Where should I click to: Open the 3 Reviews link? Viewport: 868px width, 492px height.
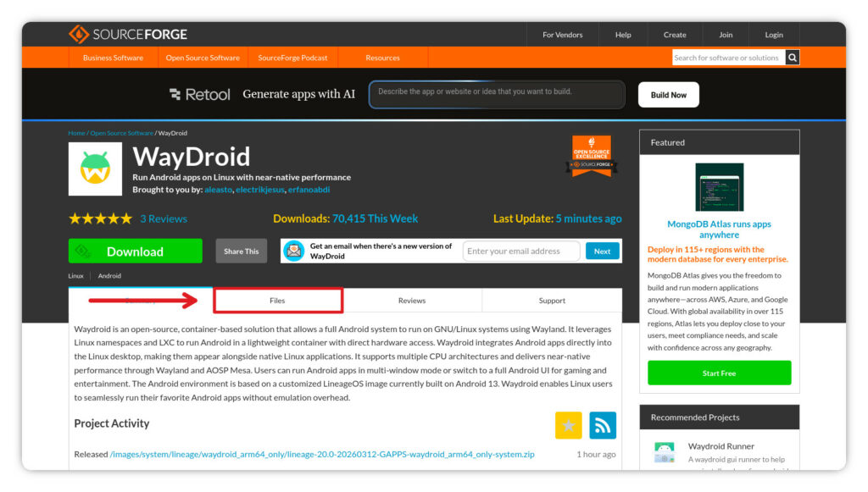(x=164, y=218)
